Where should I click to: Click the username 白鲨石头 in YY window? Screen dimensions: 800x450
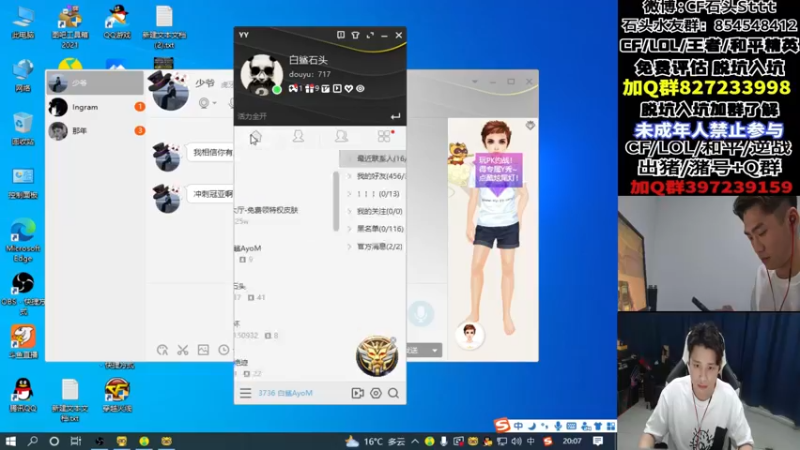(308, 60)
